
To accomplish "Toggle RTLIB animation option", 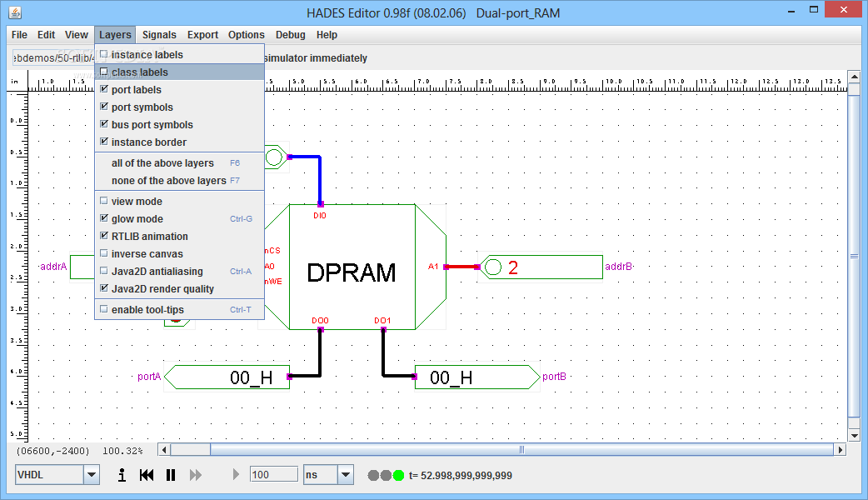I will [179, 237].
